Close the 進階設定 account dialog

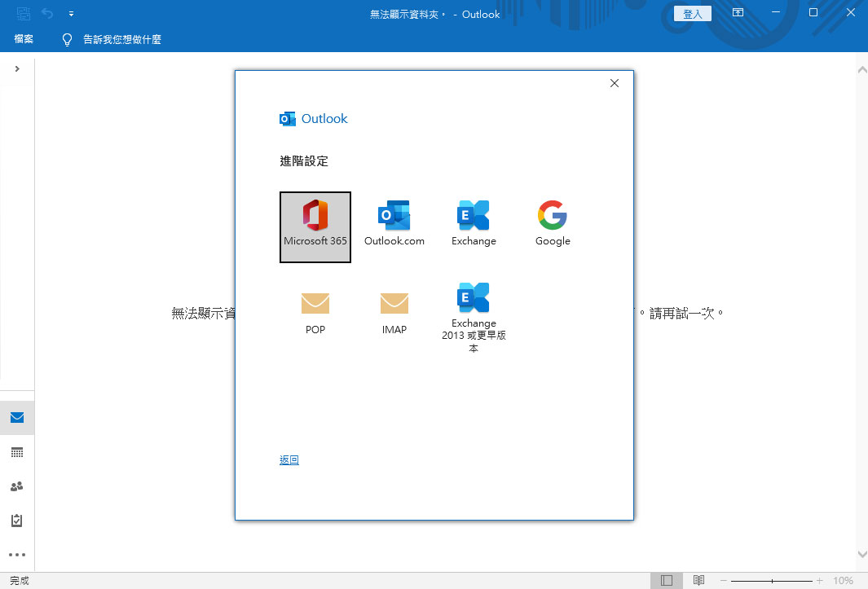click(614, 83)
